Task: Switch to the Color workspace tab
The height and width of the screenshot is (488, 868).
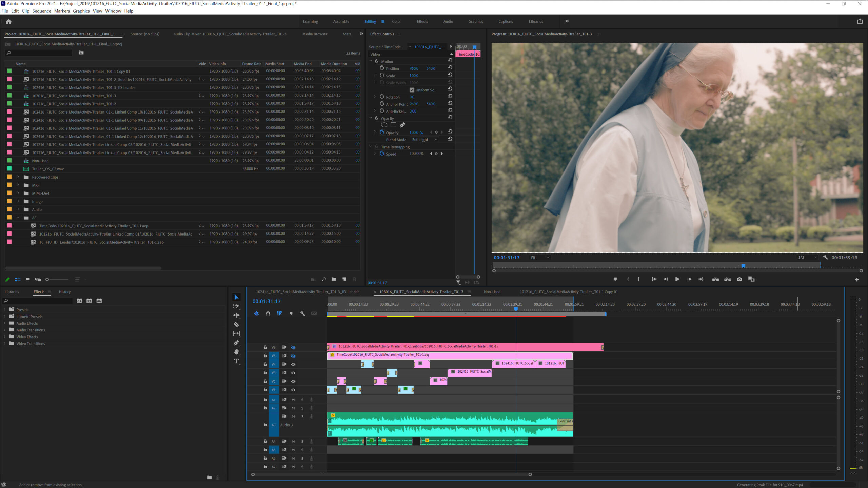Action: [x=396, y=21]
